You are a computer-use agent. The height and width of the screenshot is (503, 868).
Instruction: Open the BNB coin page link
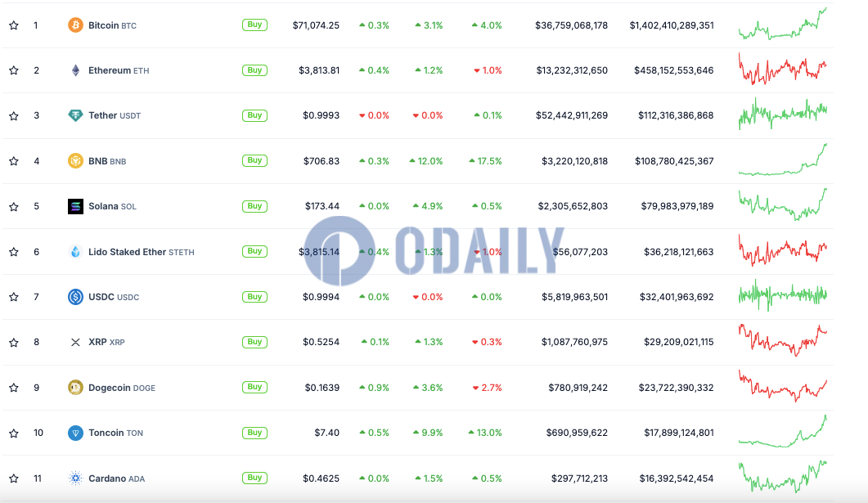(x=107, y=162)
